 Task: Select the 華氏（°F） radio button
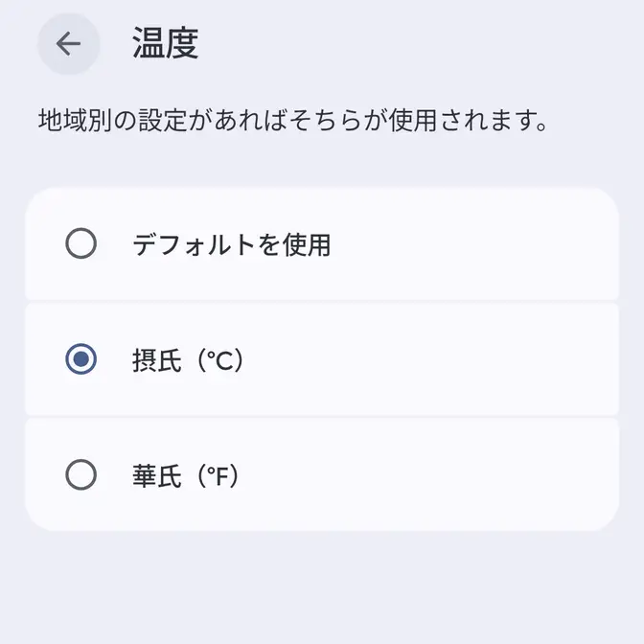click(80, 474)
